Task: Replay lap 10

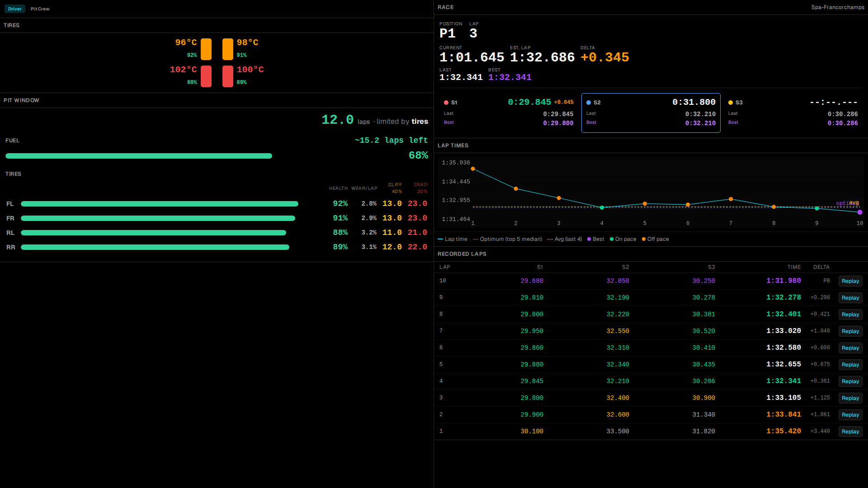Action: (x=850, y=281)
